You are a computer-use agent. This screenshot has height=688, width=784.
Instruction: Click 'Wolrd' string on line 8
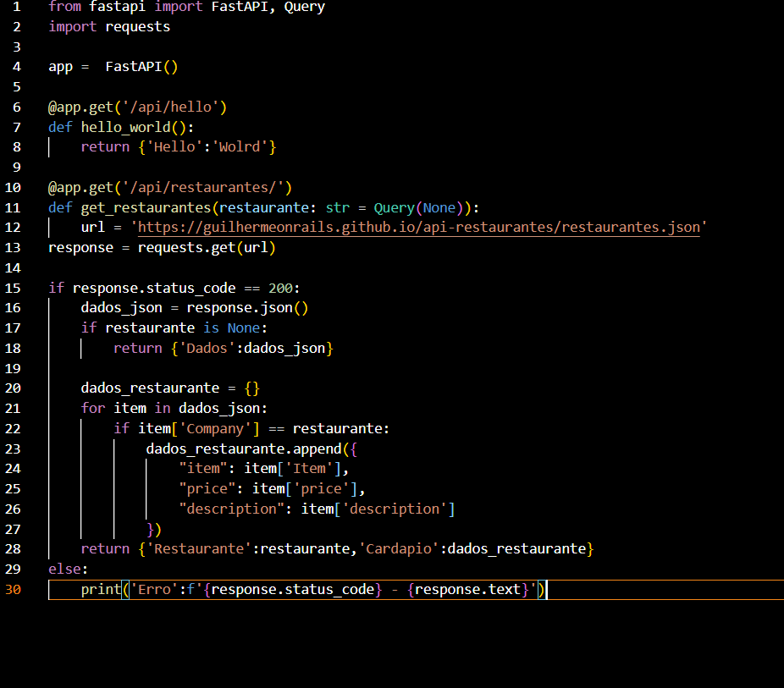click(x=240, y=147)
